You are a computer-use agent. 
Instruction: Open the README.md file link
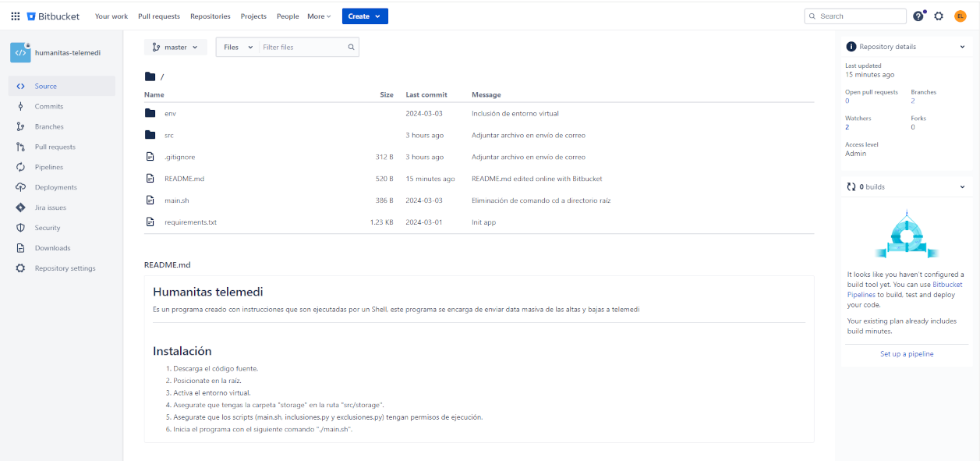(184, 179)
